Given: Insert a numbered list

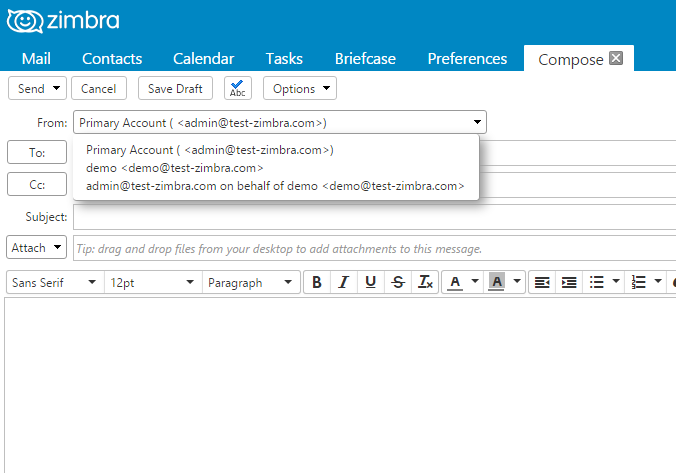Looking at the screenshot, I should (638, 282).
